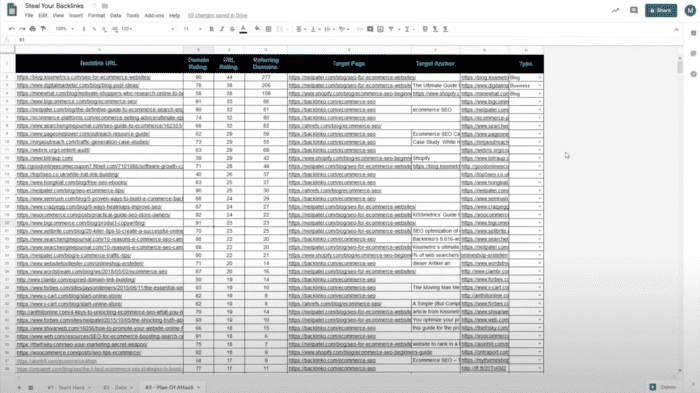This screenshot has width=700, height=393.
Task: Open the Type dropdown in row 2
Action: (x=540, y=78)
